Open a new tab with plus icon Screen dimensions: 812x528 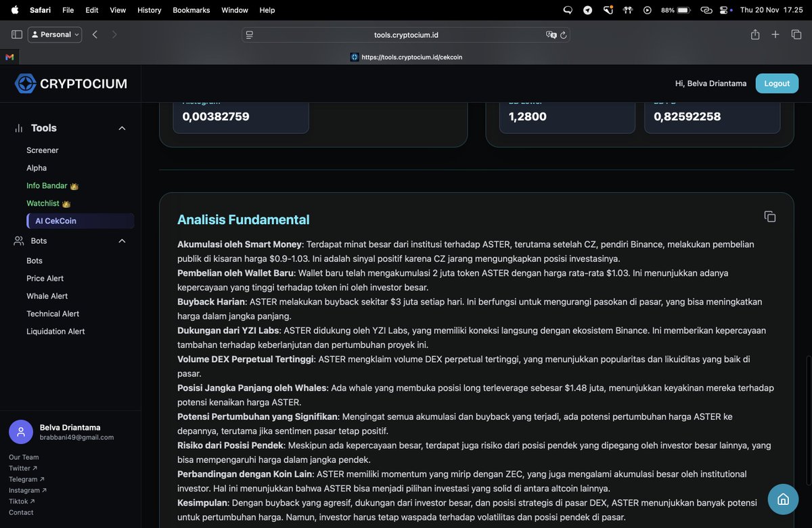pyautogui.click(x=775, y=35)
